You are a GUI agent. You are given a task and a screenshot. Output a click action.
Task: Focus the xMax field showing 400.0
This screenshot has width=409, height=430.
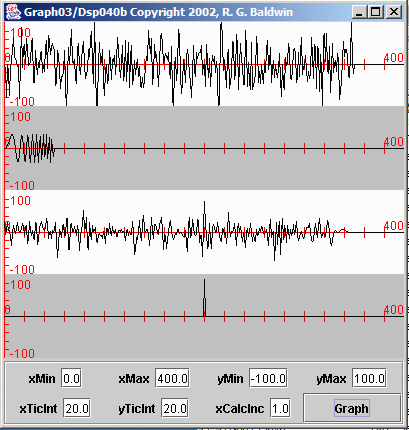(x=172, y=379)
